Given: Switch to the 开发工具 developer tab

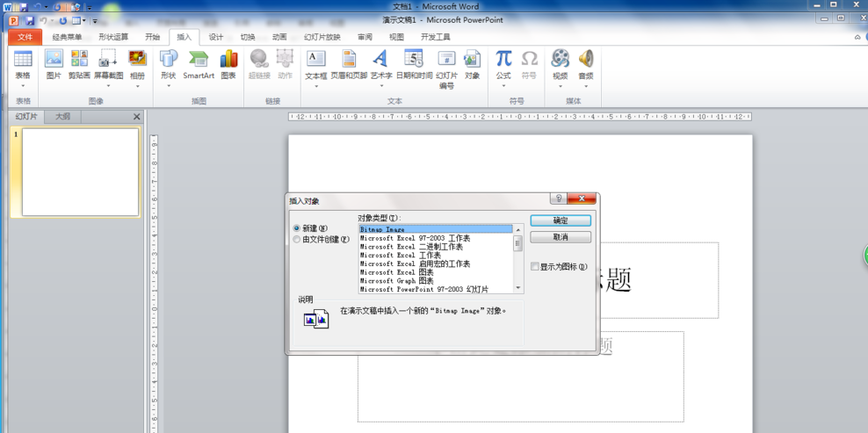Looking at the screenshot, I should [x=436, y=37].
